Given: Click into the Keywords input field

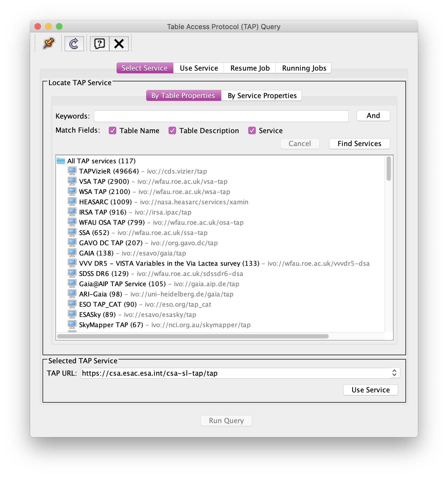Looking at the screenshot, I should 221,116.
